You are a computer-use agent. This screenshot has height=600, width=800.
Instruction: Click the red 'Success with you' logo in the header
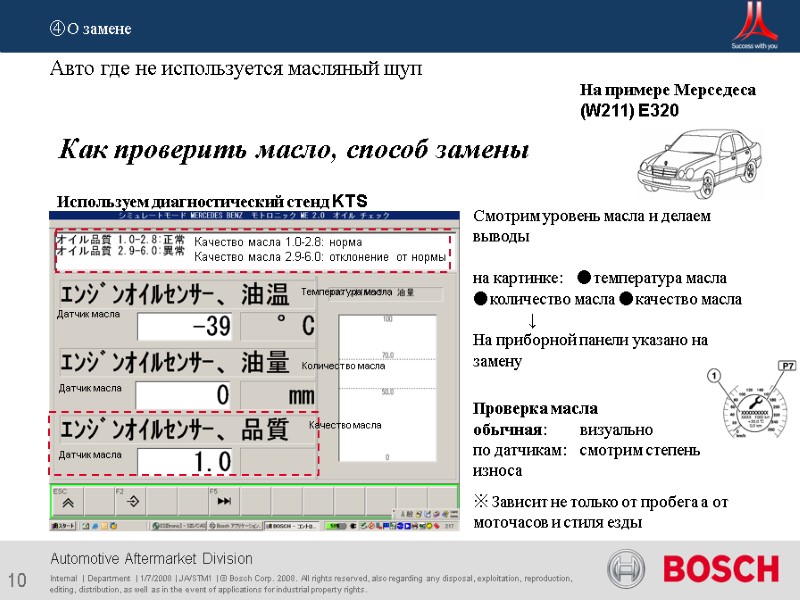(x=755, y=26)
